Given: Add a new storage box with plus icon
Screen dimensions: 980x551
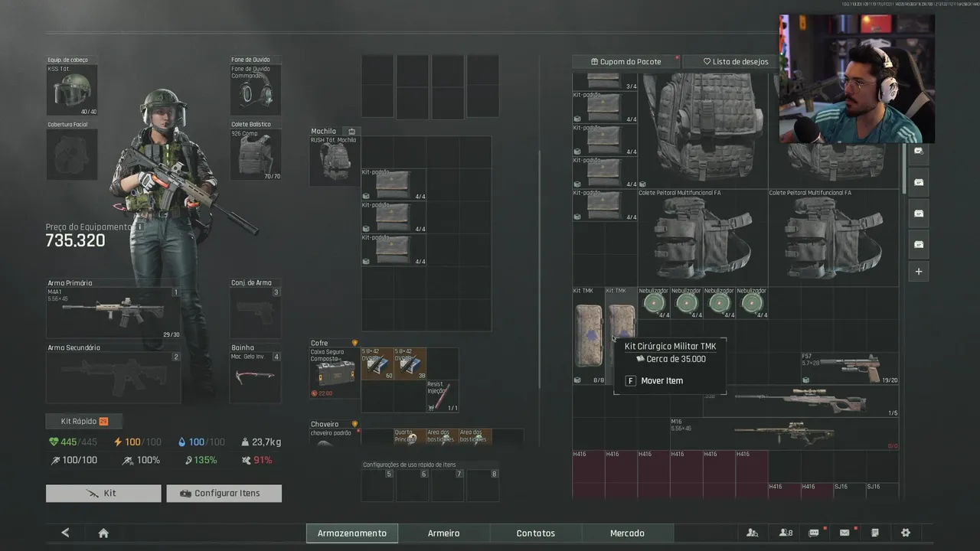Looking at the screenshot, I should click(x=919, y=272).
